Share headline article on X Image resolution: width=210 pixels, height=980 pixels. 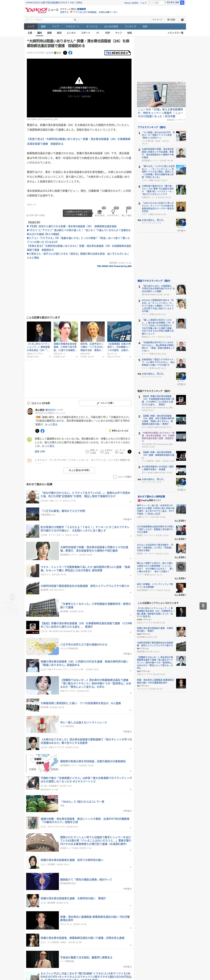tap(65, 53)
